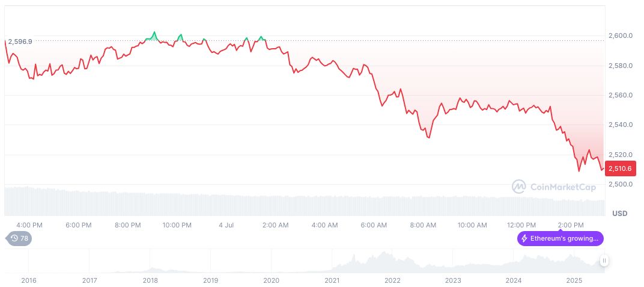644x287 pixels.
Task: Click the green peak on the price line
Action: tap(154, 35)
